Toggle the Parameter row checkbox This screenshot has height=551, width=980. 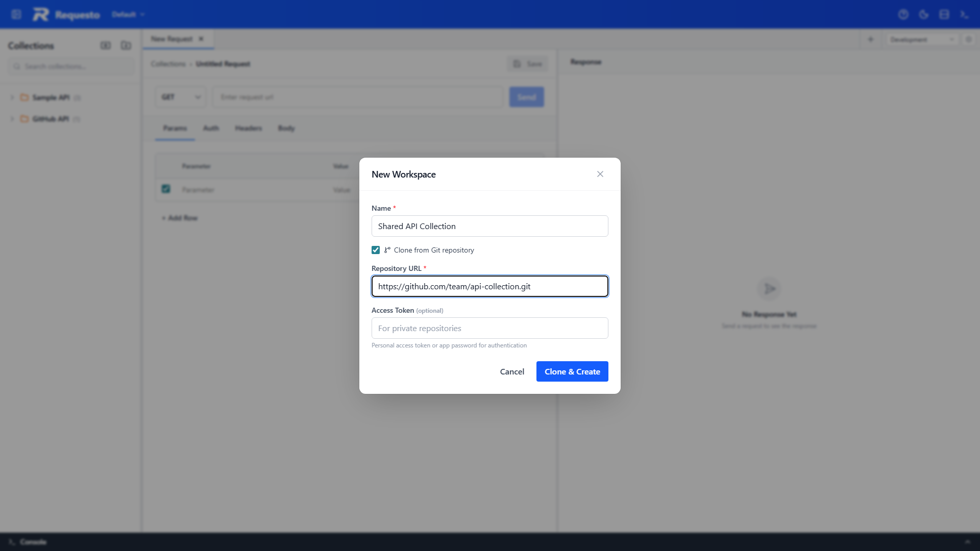[165, 189]
